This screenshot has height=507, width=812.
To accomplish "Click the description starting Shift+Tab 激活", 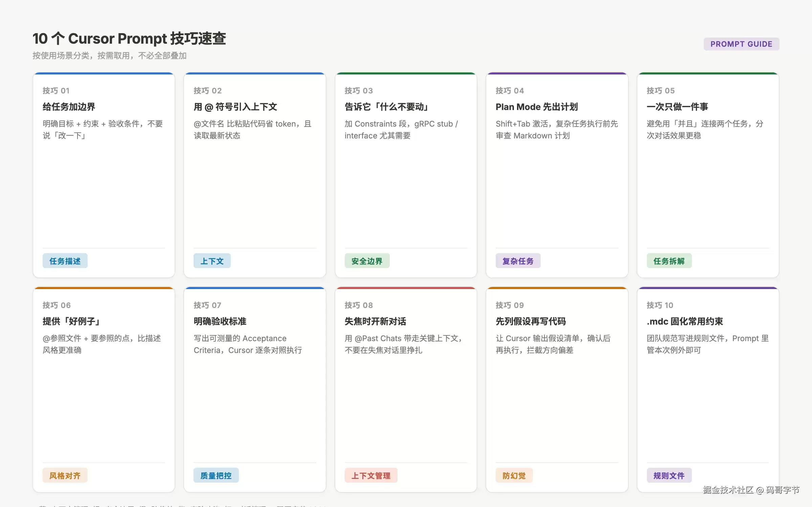I will [557, 130].
